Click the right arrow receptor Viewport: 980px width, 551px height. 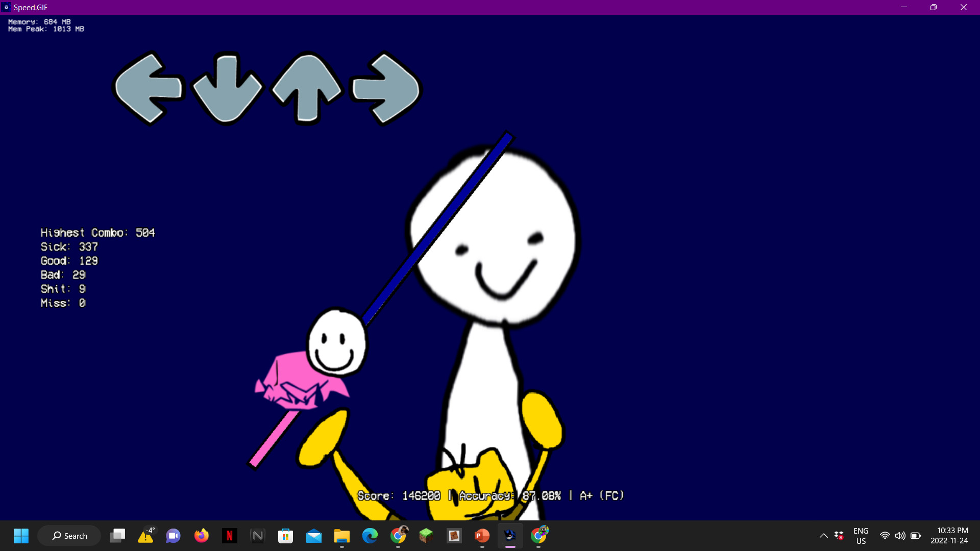pos(385,89)
